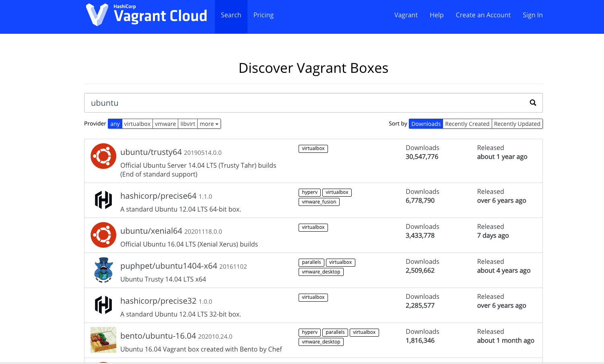Click 'A standard Ubuntu 12.04 LTS 64-bit box.'

181,209
